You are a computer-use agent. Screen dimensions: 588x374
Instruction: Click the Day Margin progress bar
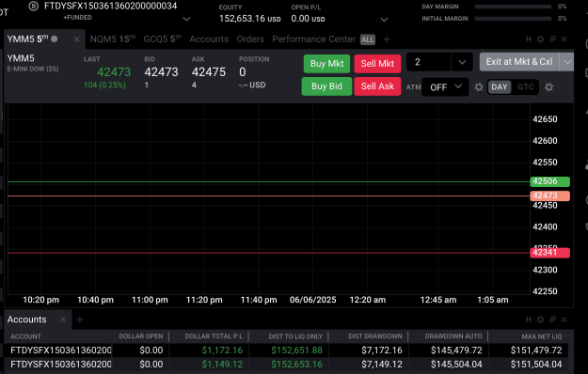click(513, 7)
